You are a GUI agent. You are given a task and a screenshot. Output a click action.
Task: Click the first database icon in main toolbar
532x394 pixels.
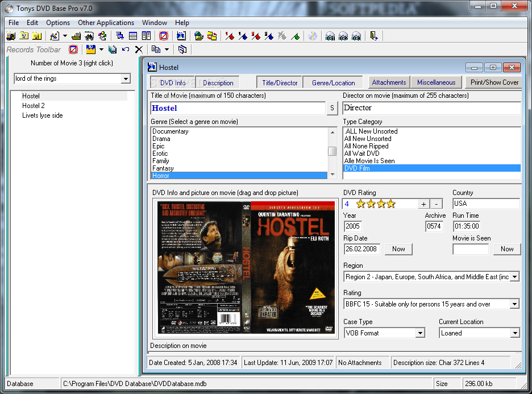(11, 36)
